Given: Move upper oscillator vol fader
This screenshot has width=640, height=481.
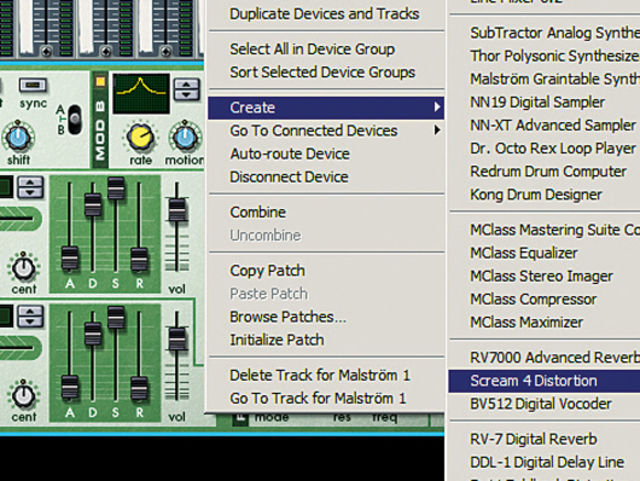Looking at the screenshot, I should coord(177,209).
